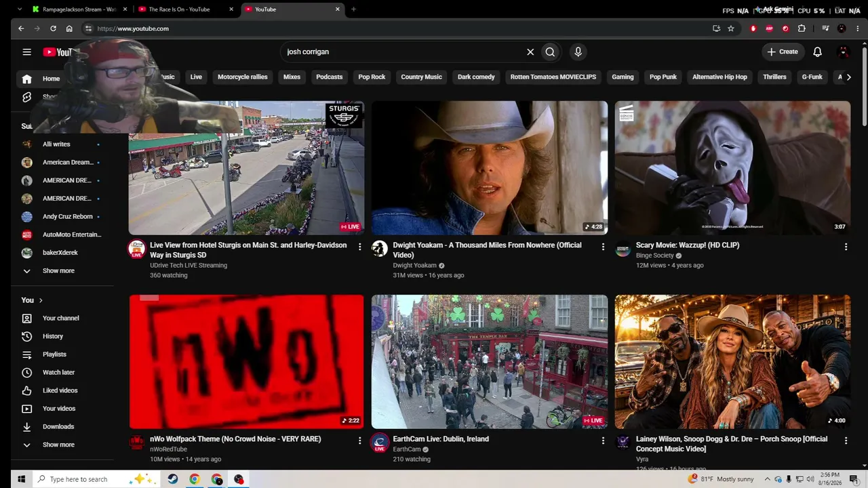Viewport: 868px width, 488px height.
Task: Click the Windows Start button
Action: pos(21,479)
